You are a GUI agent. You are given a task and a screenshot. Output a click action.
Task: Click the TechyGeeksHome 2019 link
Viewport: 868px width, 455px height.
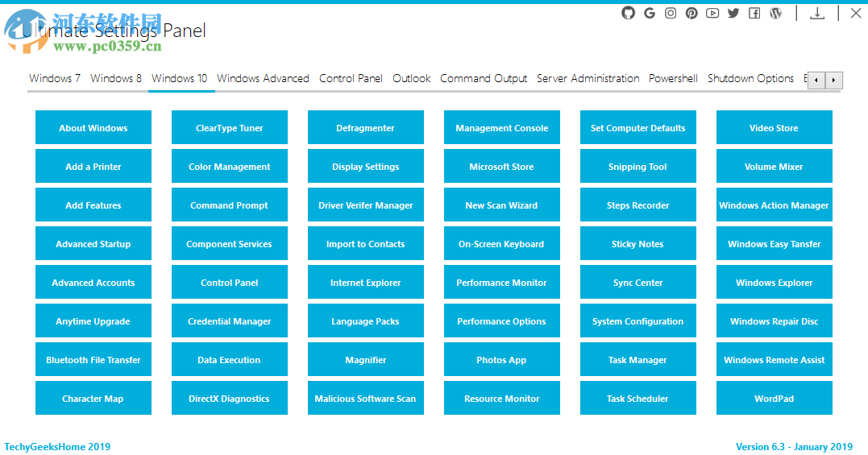pyautogui.click(x=57, y=446)
